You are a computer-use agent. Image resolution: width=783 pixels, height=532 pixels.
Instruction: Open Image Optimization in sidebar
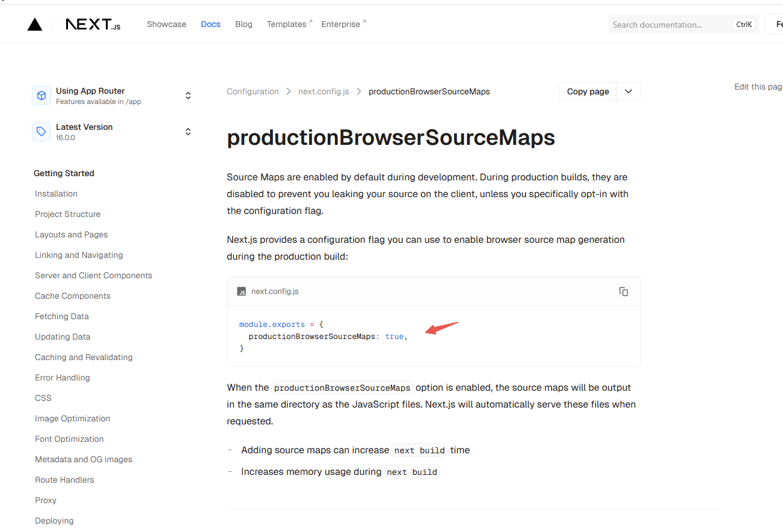click(x=72, y=418)
